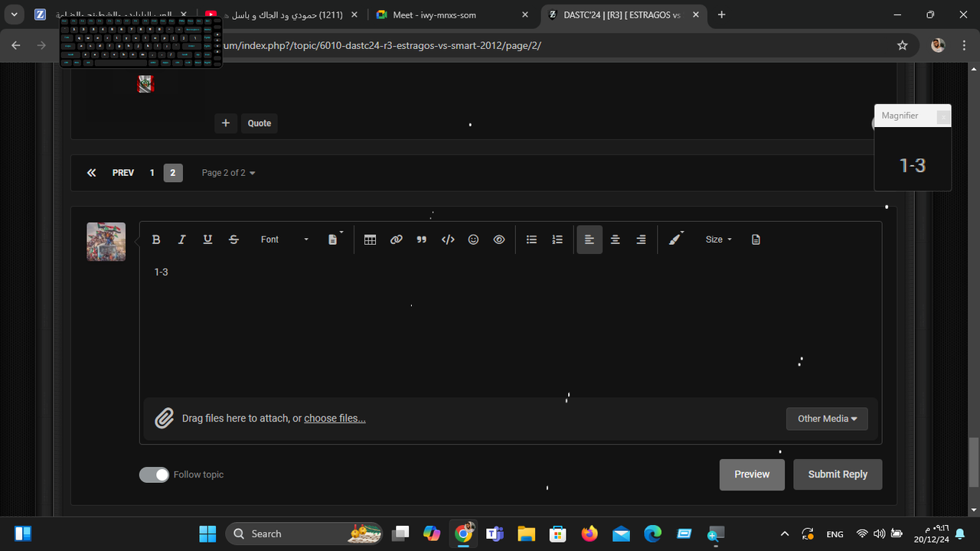Switch to the YouTube (1211) tab
The height and width of the screenshot is (551, 980).
[283, 15]
